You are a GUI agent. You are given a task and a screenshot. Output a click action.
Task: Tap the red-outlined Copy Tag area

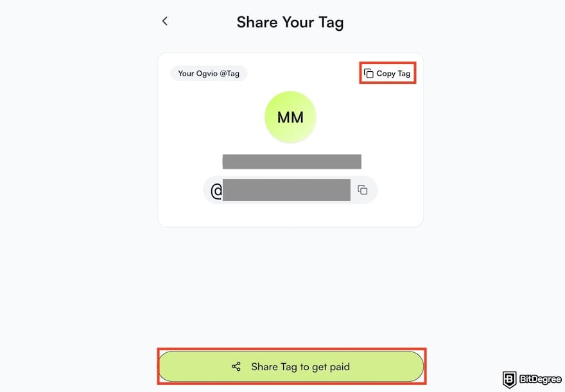(x=387, y=73)
